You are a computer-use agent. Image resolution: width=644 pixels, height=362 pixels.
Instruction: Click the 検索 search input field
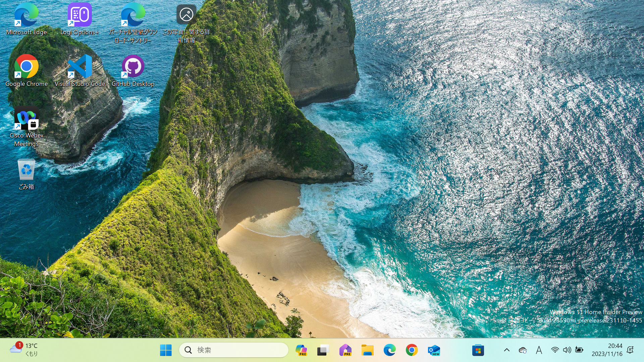[x=234, y=350]
